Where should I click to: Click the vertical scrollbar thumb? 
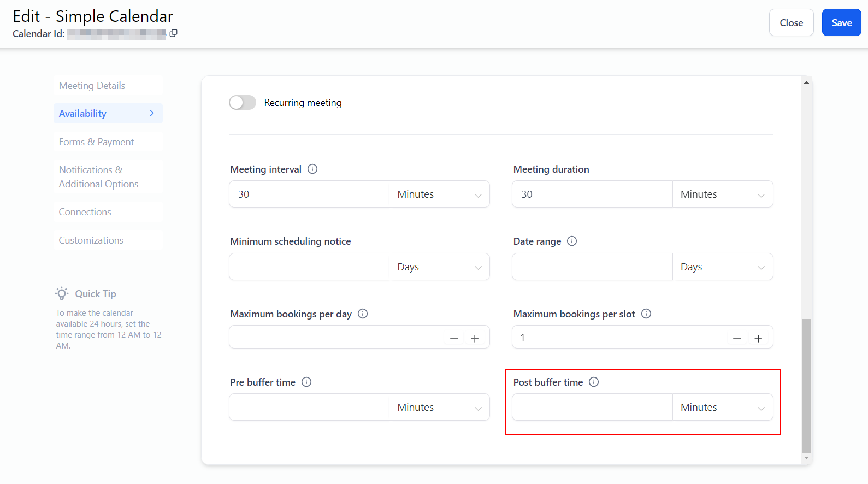coord(806,386)
